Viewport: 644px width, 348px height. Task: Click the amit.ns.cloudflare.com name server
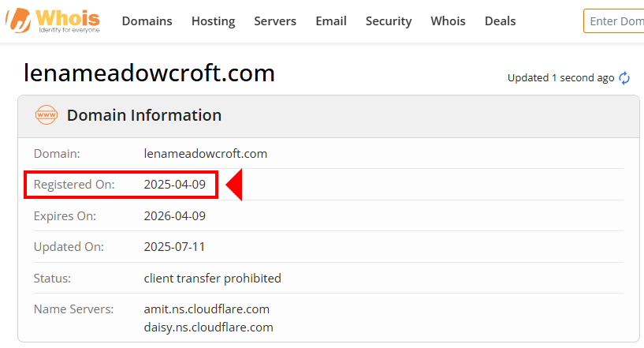207,309
